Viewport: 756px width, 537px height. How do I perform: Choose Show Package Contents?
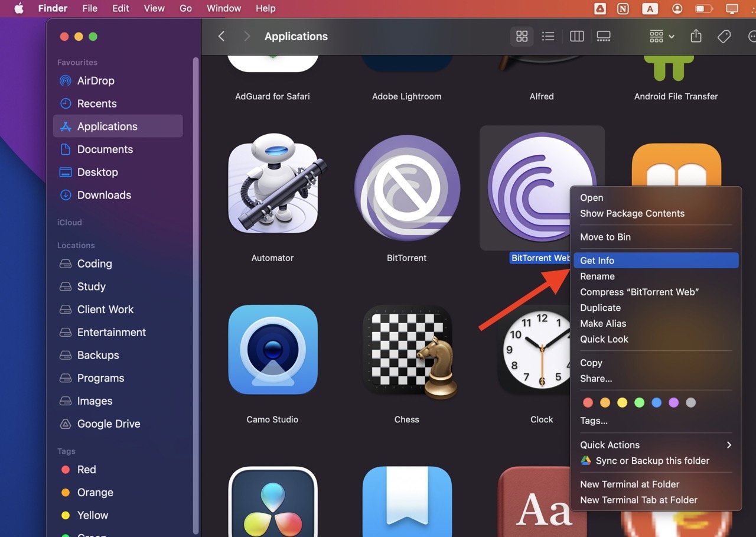(656, 213)
